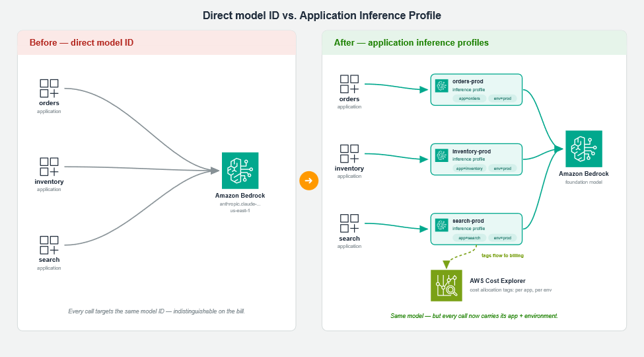Click the "orders-prod" profile name
Viewport: 644px width, 357px height.
point(468,81)
